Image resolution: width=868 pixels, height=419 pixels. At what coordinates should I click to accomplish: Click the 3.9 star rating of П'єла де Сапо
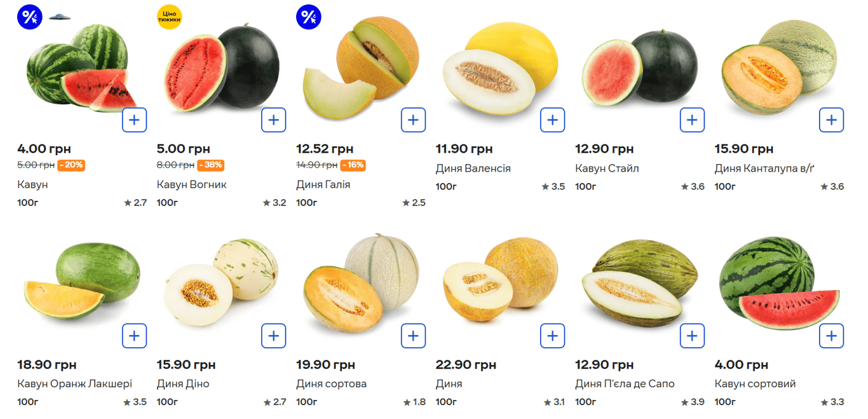click(693, 402)
